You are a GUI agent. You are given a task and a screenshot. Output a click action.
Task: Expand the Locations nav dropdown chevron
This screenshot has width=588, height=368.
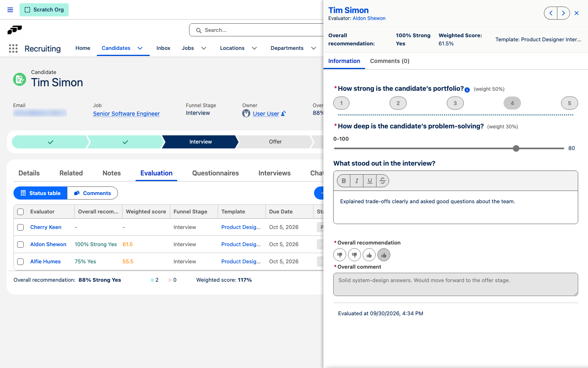pos(254,48)
